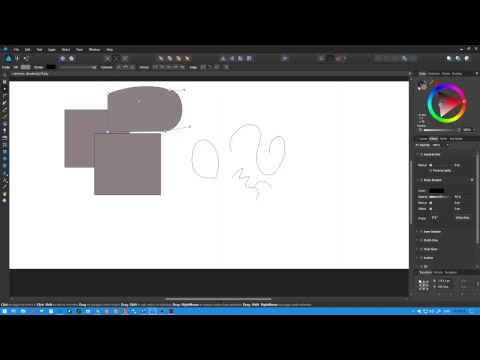The image size is (480, 360).
Task: Click the Fill colour swatch in context toolbar
Action: click(x=25, y=67)
